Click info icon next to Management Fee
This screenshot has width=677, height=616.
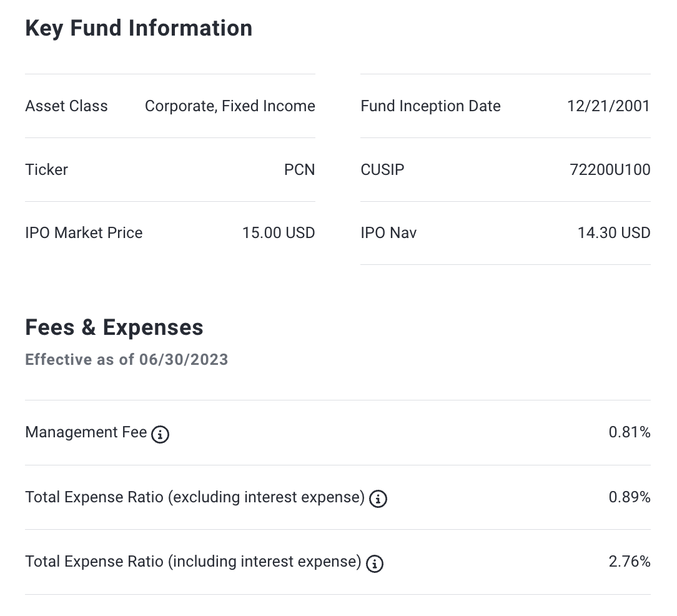tap(161, 434)
